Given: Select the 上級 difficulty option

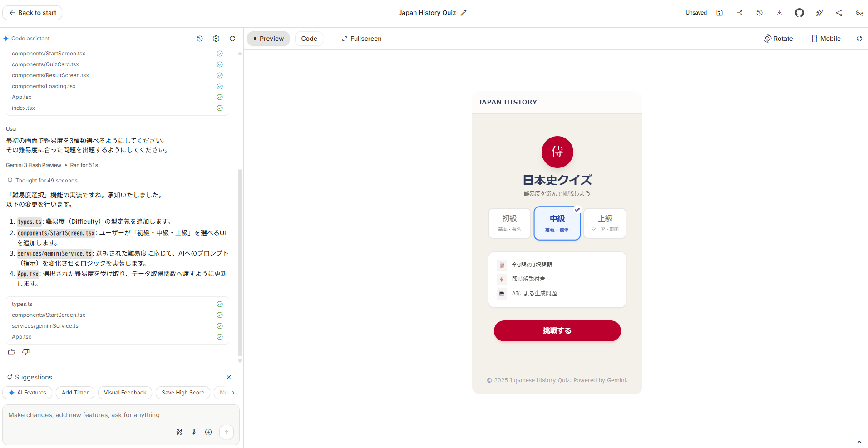Looking at the screenshot, I should click(605, 223).
